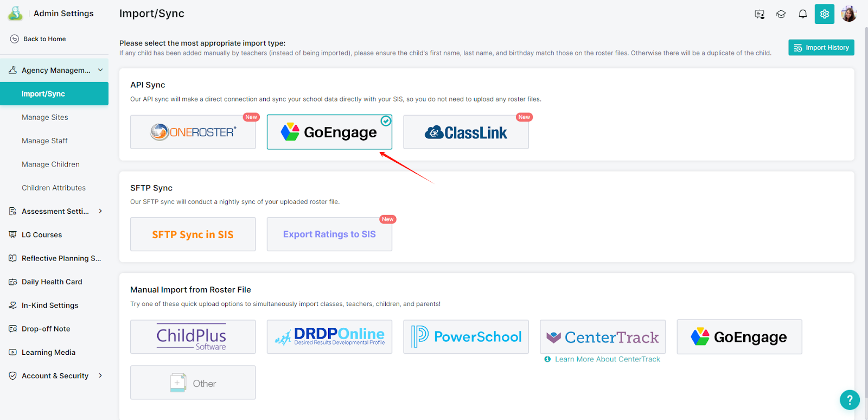Image resolution: width=868 pixels, height=420 pixels.
Task: Click the Import History button
Action: pos(821,48)
